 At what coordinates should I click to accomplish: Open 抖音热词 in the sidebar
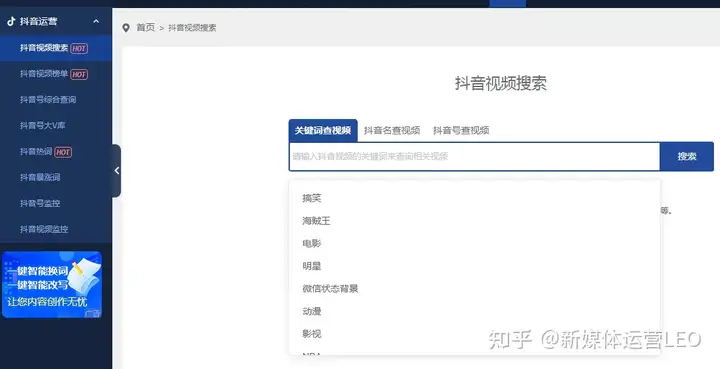(x=36, y=151)
